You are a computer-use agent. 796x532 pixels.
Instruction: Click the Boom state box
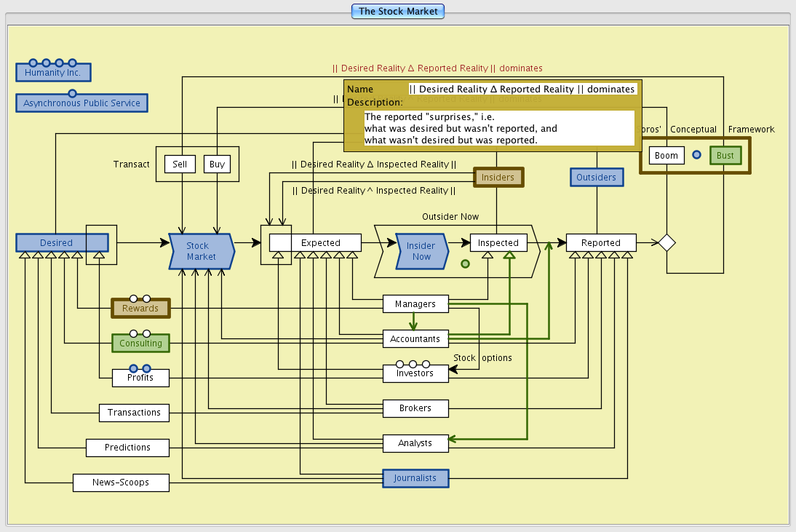pos(666,156)
